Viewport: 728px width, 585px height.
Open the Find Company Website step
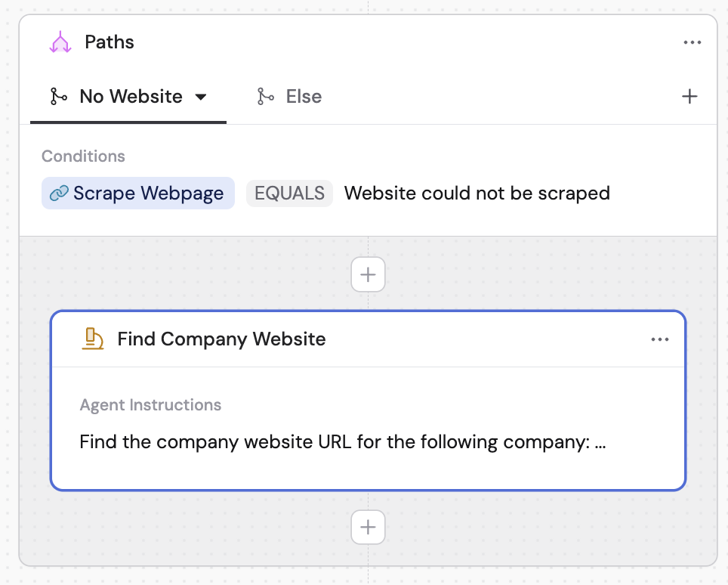[x=221, y=339]
